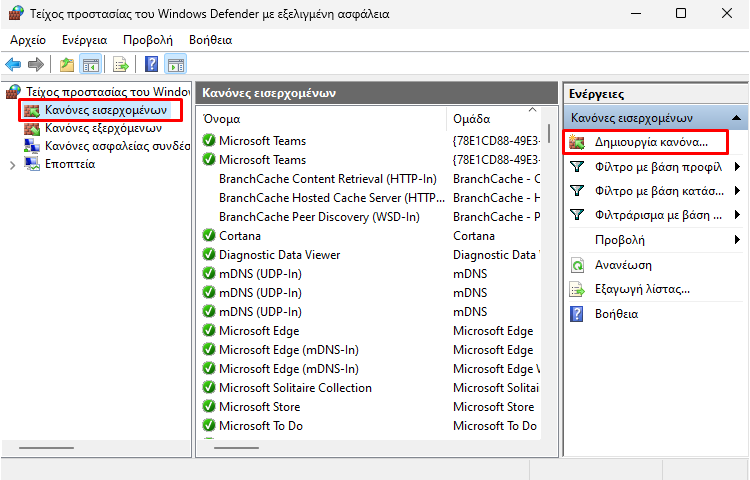Screen dimensions: 750x480
Task: Expand the Εποπτεία tree node
Action: [12, 165]
